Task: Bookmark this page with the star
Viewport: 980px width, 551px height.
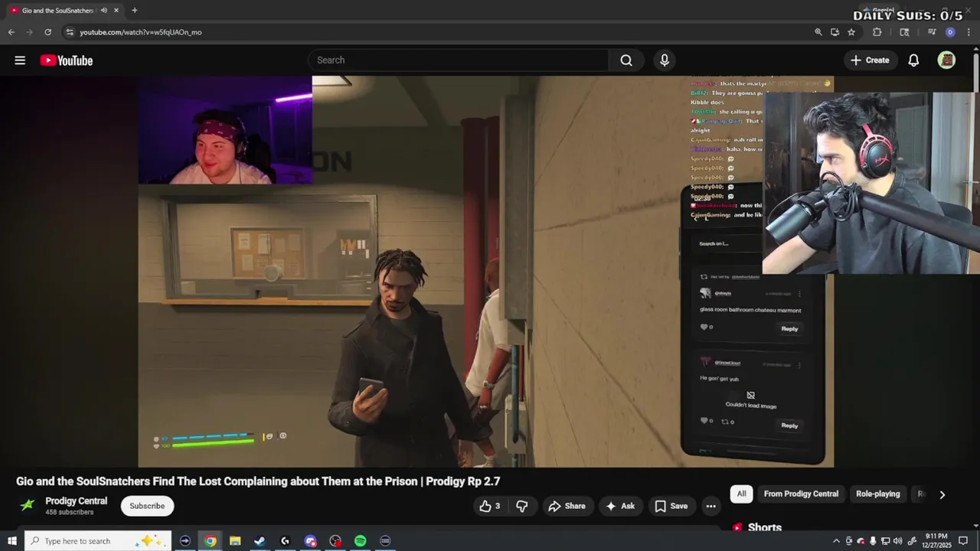Action: point(851,32)
